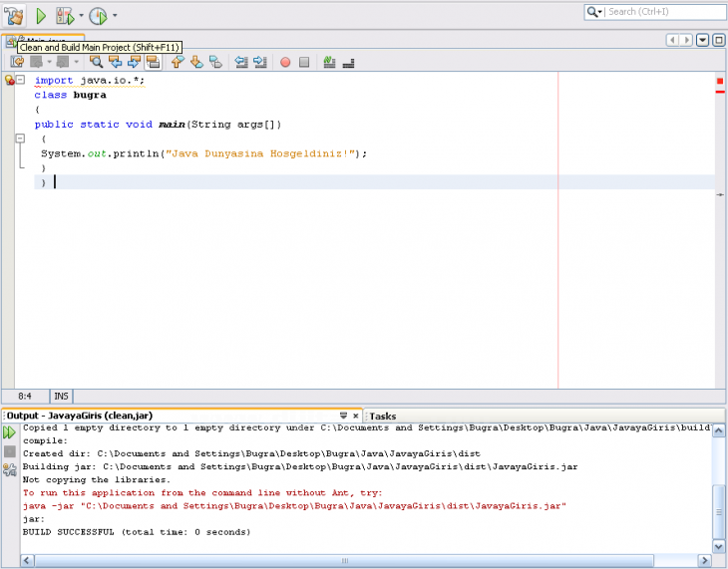Open the Ant settings icon in Output
The height and width of the screenshot is (569, 728).
pos(9,469)
